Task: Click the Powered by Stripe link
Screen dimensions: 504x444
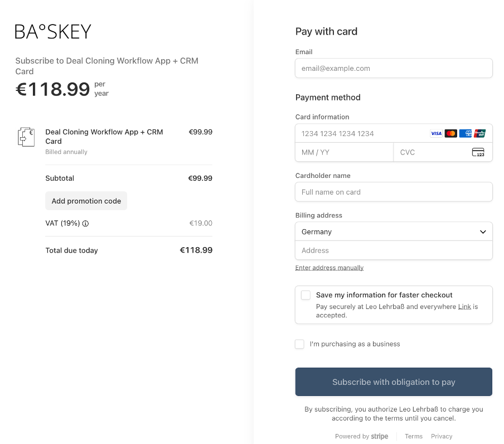Action: pyautogui.click(x=362, y=436)
